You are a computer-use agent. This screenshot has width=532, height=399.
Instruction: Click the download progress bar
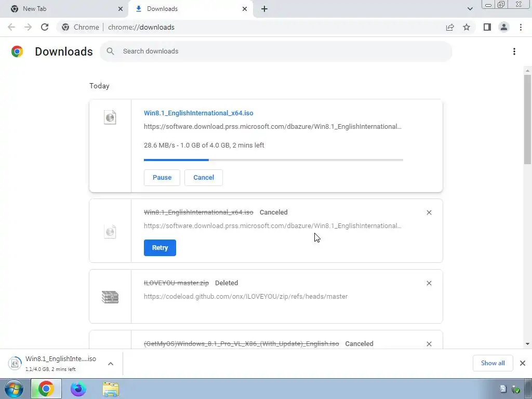click(x=273, y=160)
